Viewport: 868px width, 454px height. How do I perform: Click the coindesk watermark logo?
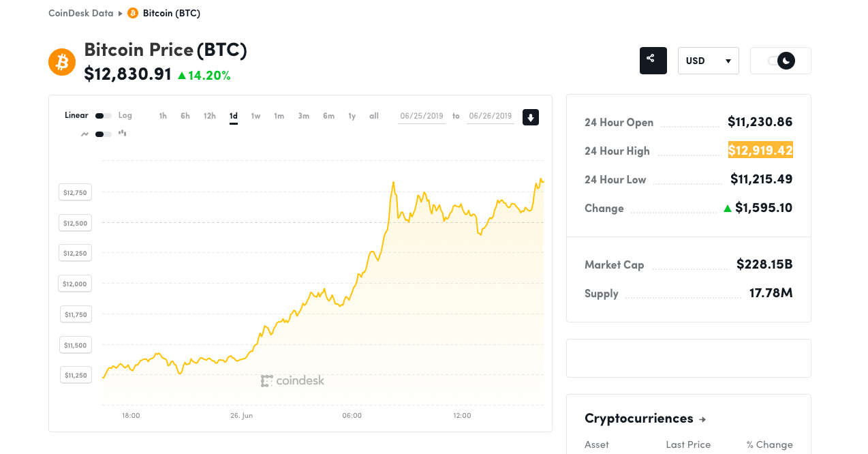coord(292,380)
